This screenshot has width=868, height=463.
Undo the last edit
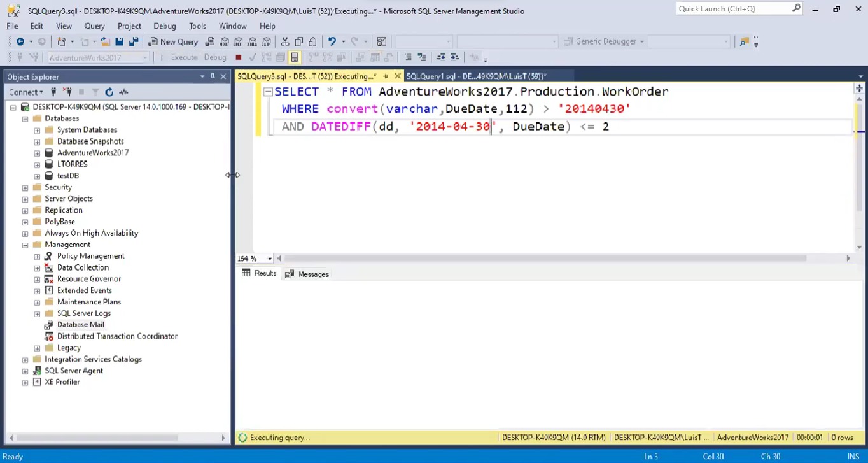coord(332,41)
